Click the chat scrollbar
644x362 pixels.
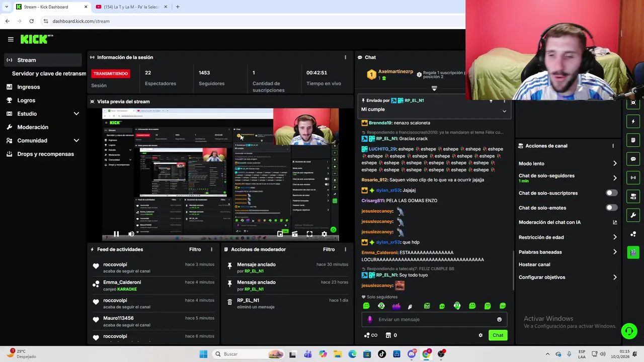tap(513, 270)
